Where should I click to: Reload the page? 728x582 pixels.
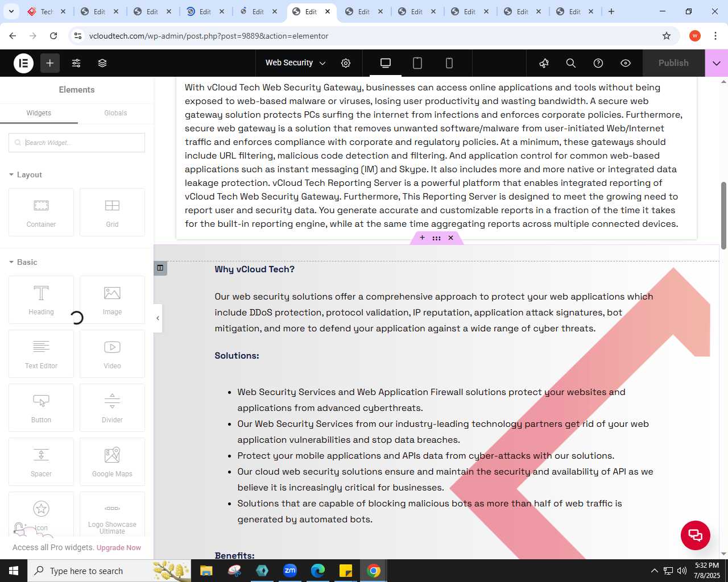pos(53,36)
